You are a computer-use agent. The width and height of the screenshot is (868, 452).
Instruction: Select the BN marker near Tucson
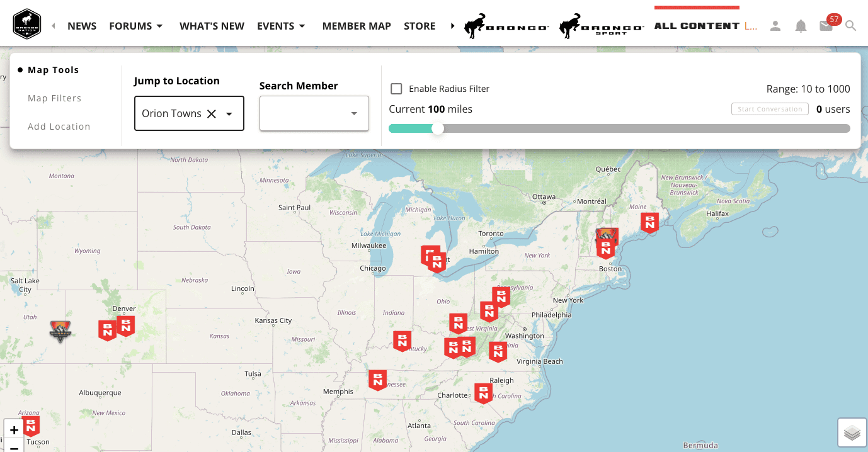[31, 426]
